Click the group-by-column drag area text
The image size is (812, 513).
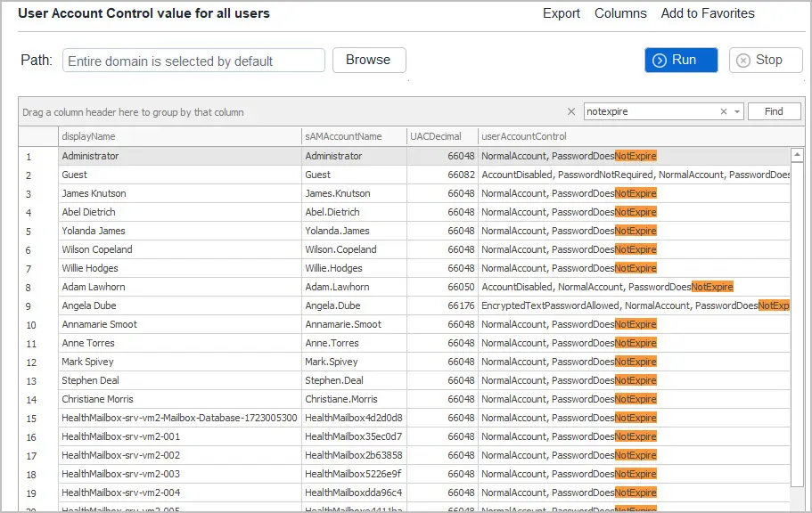click(x=133, y=112)
